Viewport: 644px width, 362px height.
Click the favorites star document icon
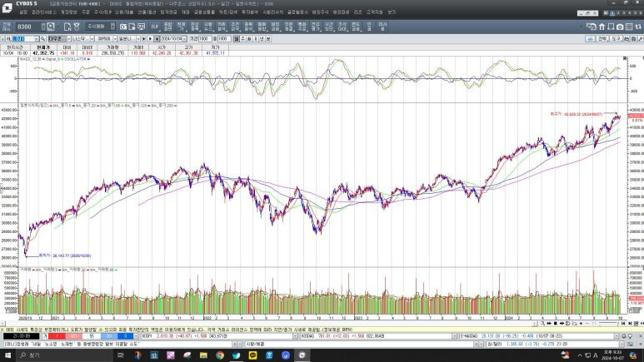[132, 27]
